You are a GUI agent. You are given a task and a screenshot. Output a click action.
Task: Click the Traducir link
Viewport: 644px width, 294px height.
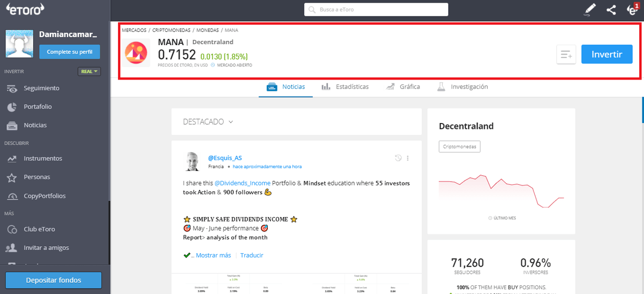point(252,255)
